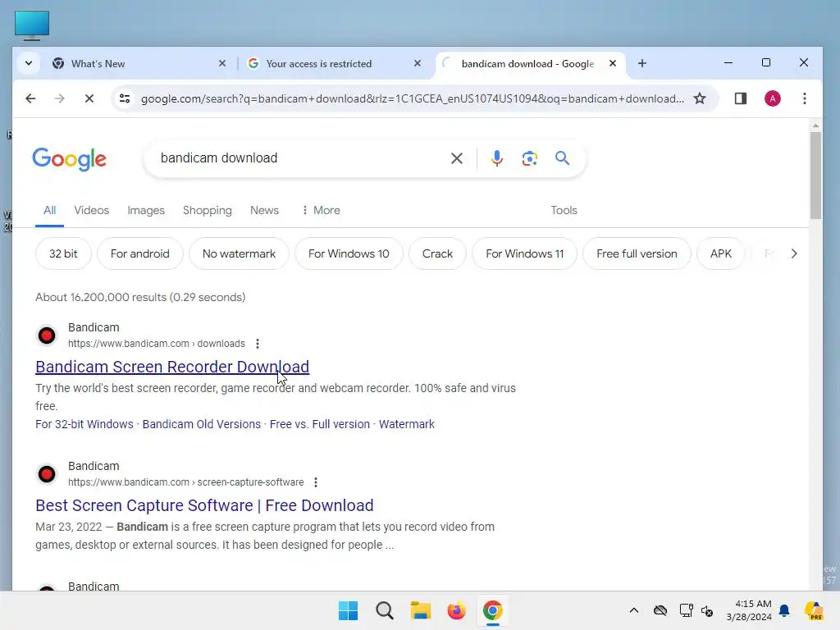Image resolution: width=840 pixels, height=630 pixels.
Task: Select the All results tab
Action: [x=49, y=211]
